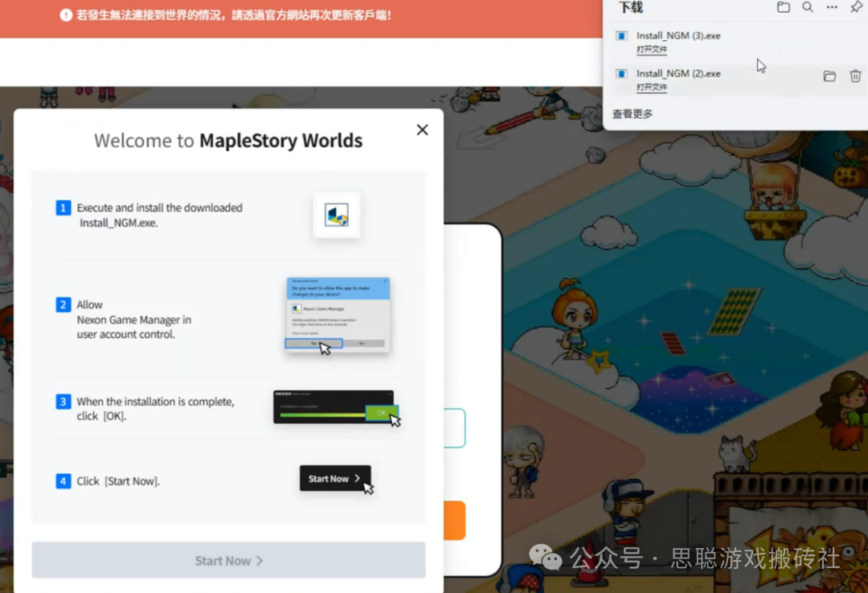Image resolution: width=868 pixels, height=593 pixels.
Task: Click the search downloads magnifier icon
Action: pyautogui.click(x=808, y=7)
